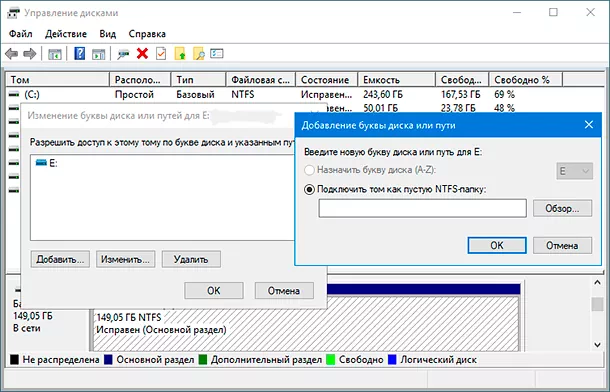The width and height of the screenshot is (610, 392).
Task: Click the black 'Не распределена' legend swatch
Action: point(14,360)
